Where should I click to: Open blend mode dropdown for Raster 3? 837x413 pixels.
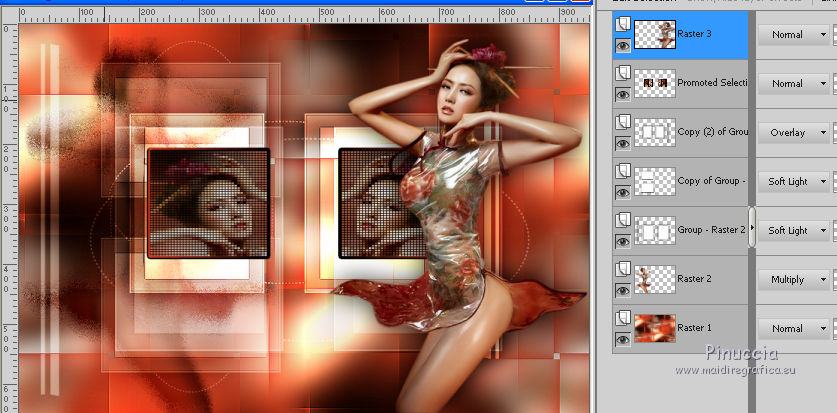pyautogui.click(x=793, y=35)
